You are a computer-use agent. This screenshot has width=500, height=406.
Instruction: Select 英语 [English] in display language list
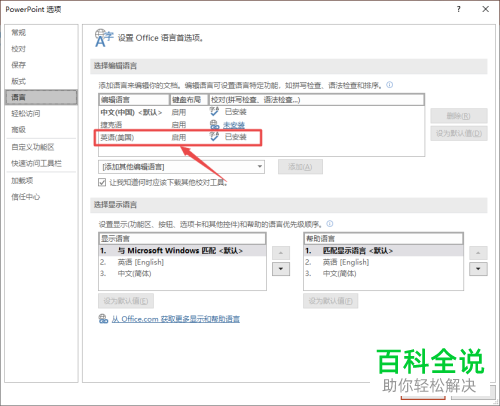point(182,262)
